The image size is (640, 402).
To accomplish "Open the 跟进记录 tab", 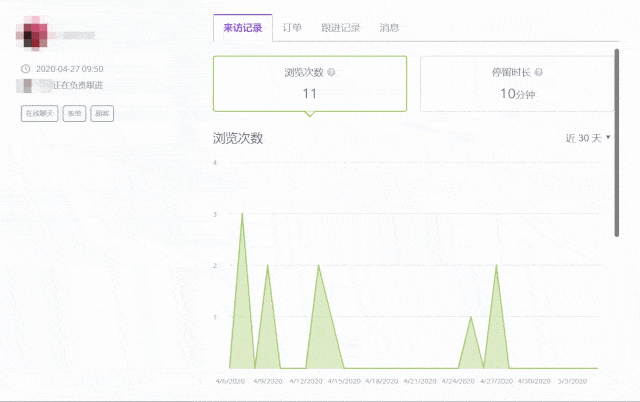I will coord(340,28).
